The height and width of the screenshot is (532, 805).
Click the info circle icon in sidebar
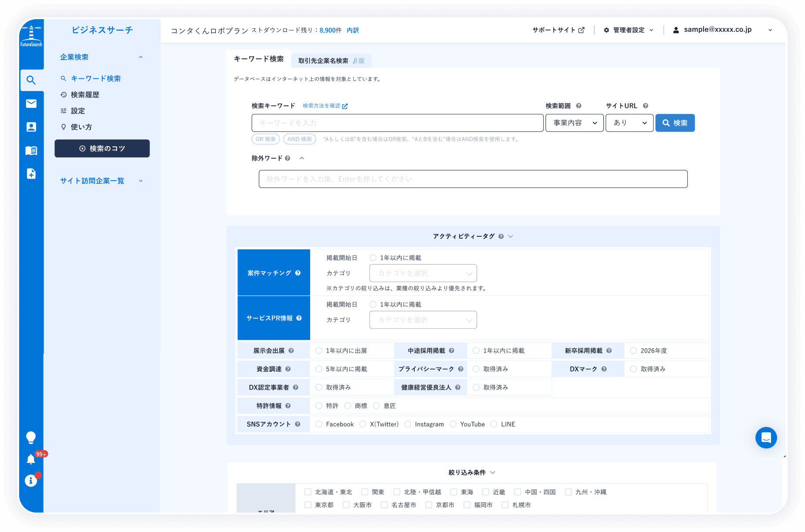[x=30, y=481]
